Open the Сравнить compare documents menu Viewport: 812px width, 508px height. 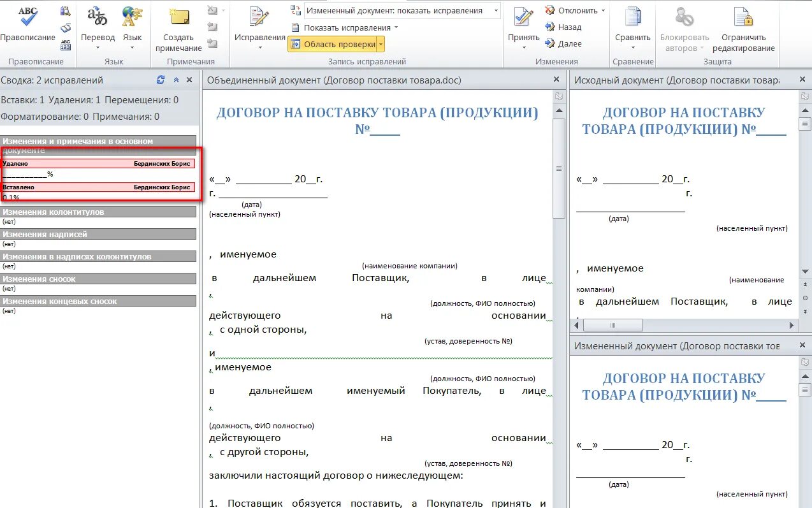(632, 29)
